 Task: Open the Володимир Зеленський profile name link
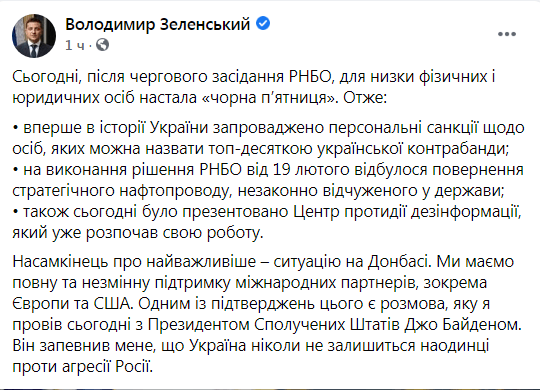[x=158, y=24]
